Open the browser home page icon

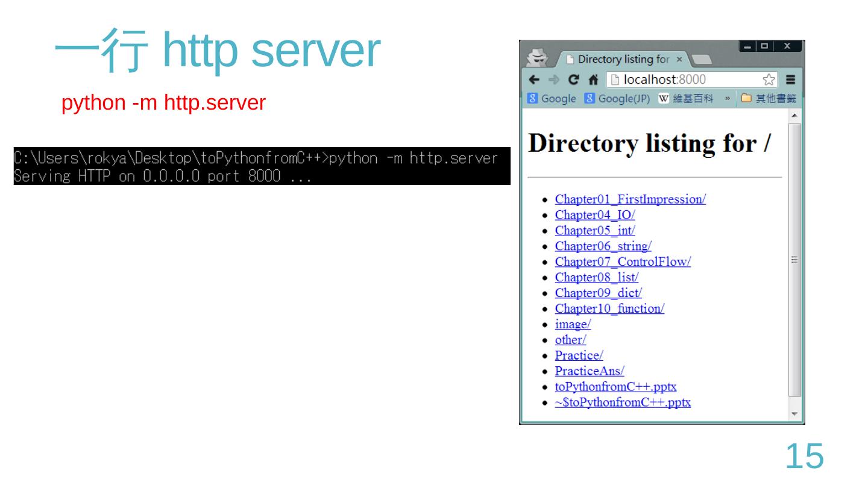(x=593, y=80)
